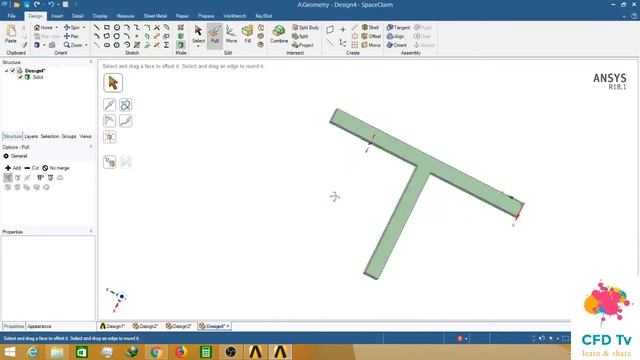The width and height of the screenshot is (640, 360).
Task: Open the Appearance tab at bottom
Action: 39,326
